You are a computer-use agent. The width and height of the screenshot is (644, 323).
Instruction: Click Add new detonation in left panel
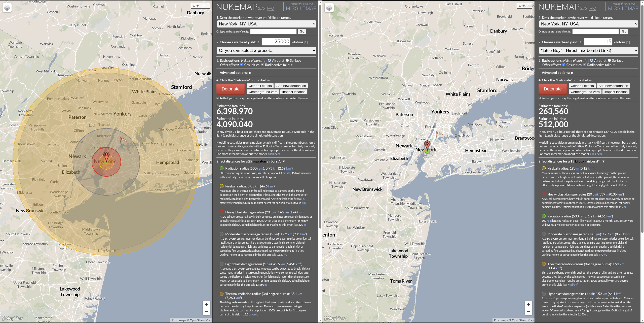point(291,86)
